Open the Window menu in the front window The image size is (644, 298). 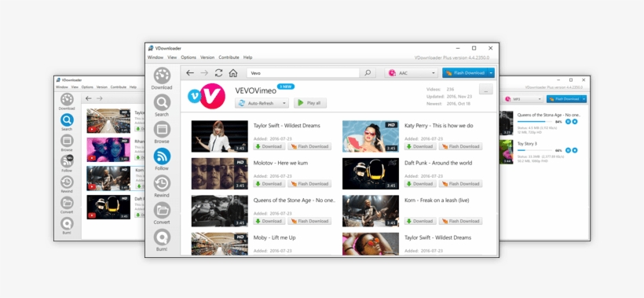[156, 57]
